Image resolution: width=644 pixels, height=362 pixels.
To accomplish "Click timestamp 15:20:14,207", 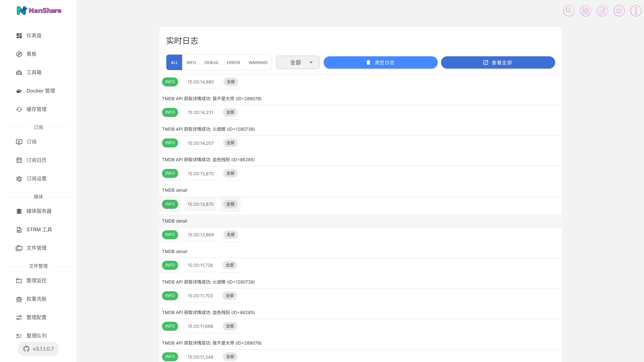I will pyautogui.click(x=201, y=143).
